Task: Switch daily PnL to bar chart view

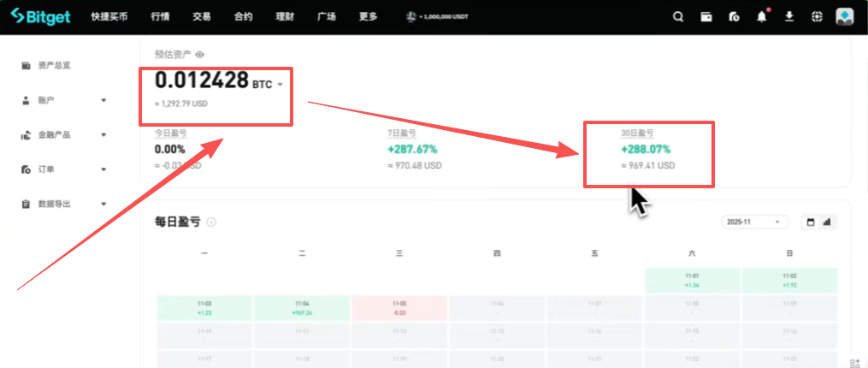Action: tap(827, 222)
